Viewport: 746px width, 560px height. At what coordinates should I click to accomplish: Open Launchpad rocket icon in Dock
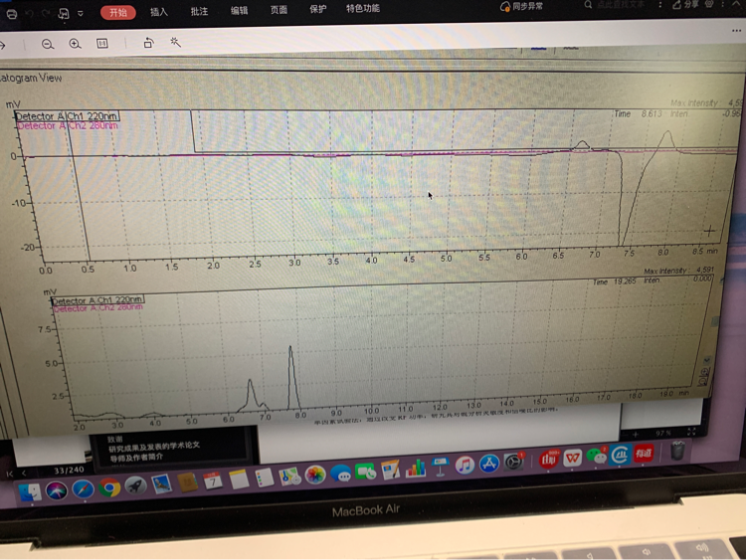135,485
